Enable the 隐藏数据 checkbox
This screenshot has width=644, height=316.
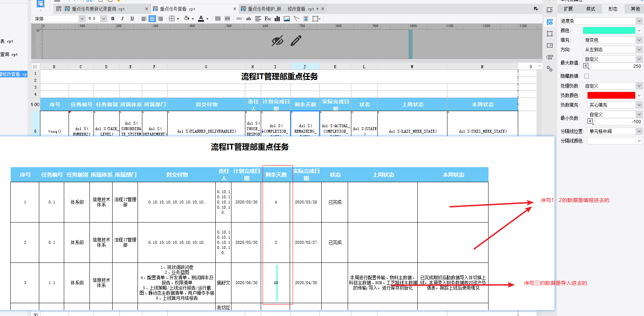pyautogui.click(x=586, y=76)
